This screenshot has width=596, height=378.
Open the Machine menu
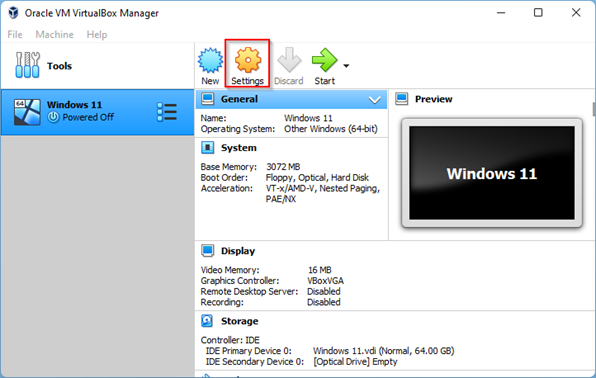point(54,35)
